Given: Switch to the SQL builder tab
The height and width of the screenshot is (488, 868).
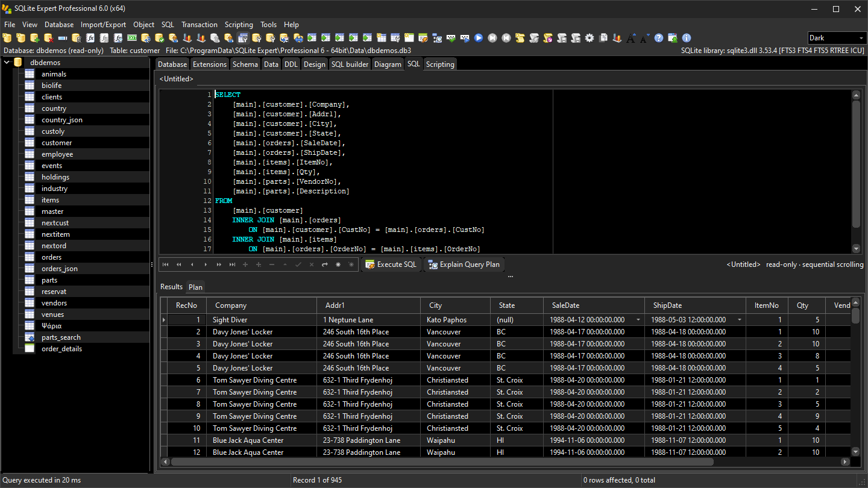Looking at the screenshot, I should click(350, 64).
